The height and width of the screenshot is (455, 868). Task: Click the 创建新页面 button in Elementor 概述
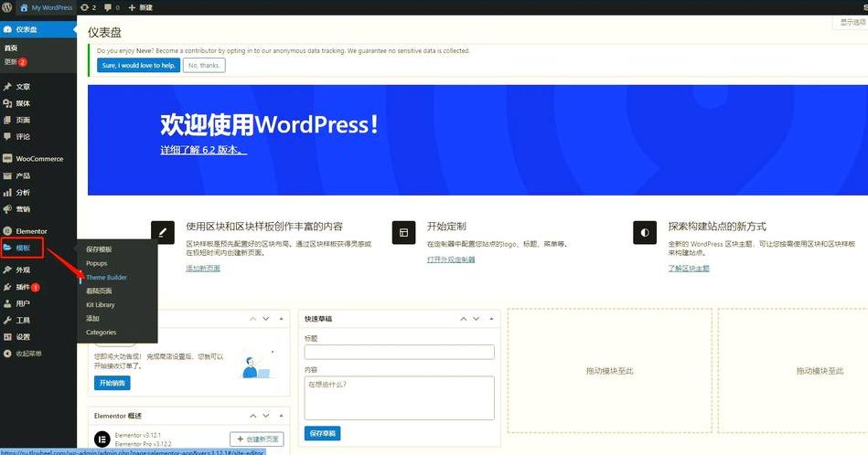[x=257, y=439]
